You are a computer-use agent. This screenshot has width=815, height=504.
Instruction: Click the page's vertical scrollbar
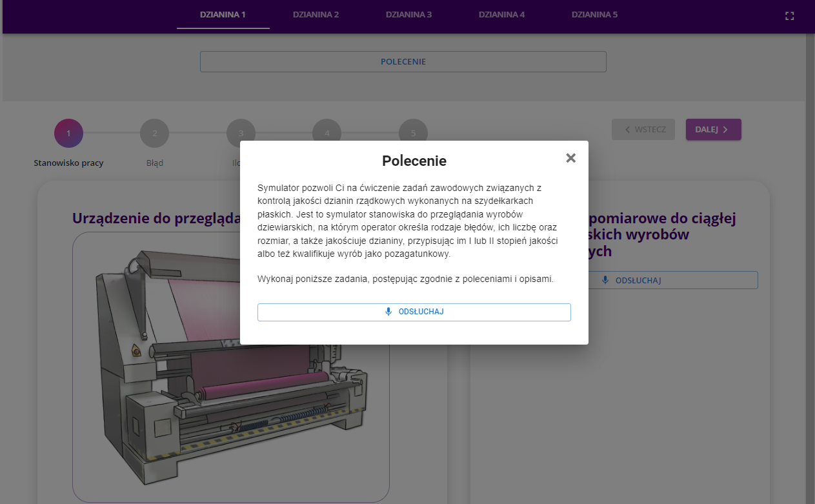[810, 258]
